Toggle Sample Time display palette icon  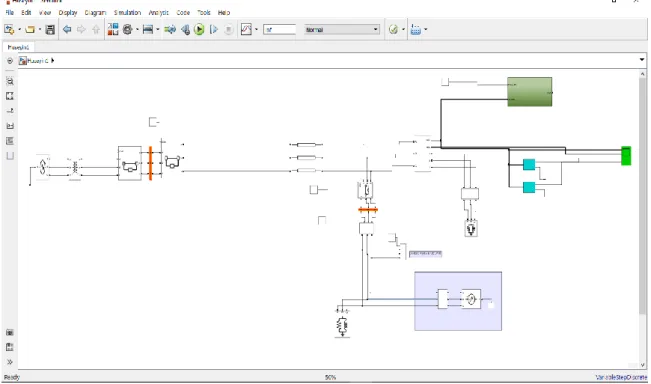(10, 111)
